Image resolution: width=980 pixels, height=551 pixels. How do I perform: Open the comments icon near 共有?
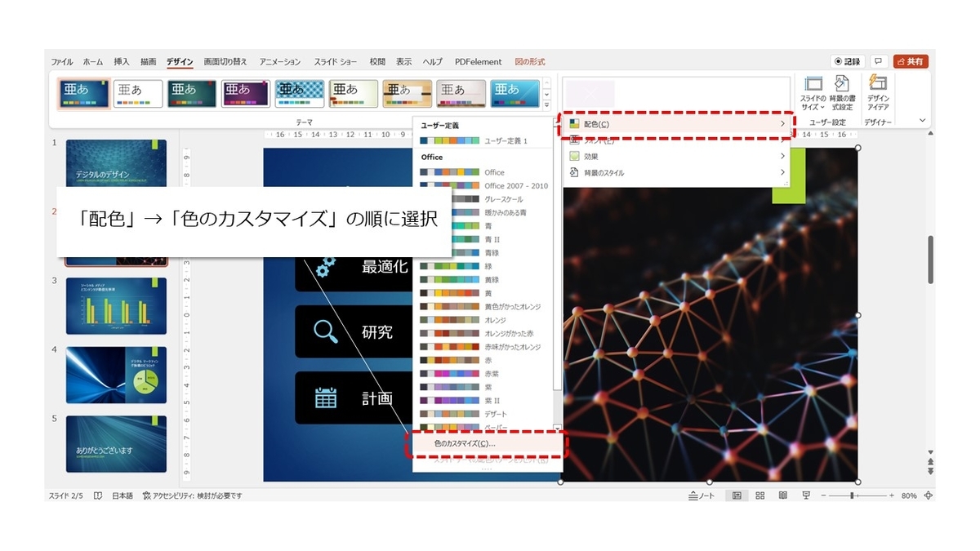(879, 61)
